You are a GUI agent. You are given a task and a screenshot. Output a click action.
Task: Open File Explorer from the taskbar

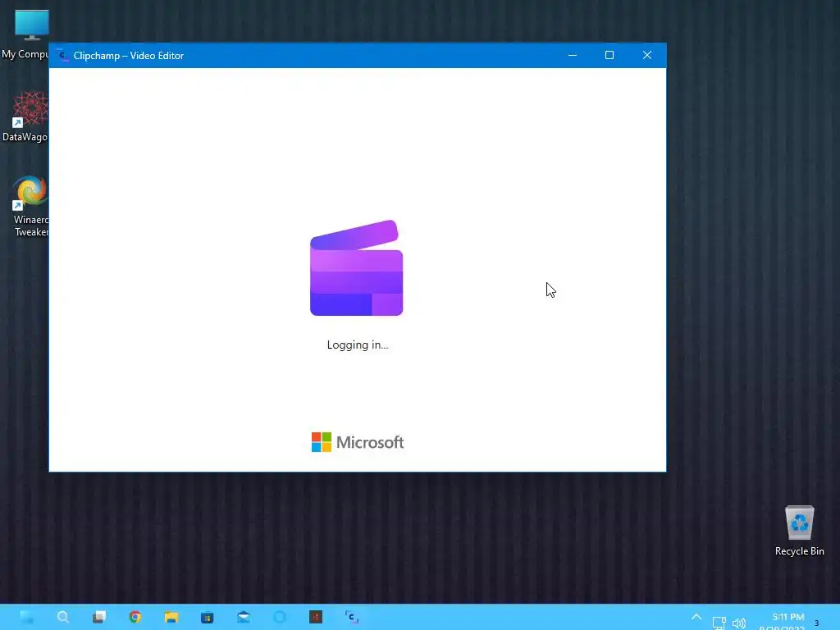tap(171, 617)
